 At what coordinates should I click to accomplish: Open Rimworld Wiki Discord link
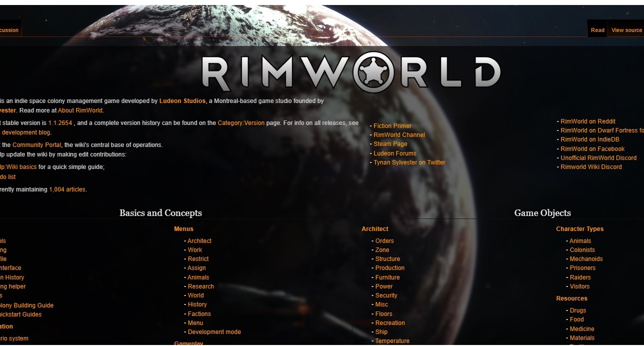click(591, 167)
